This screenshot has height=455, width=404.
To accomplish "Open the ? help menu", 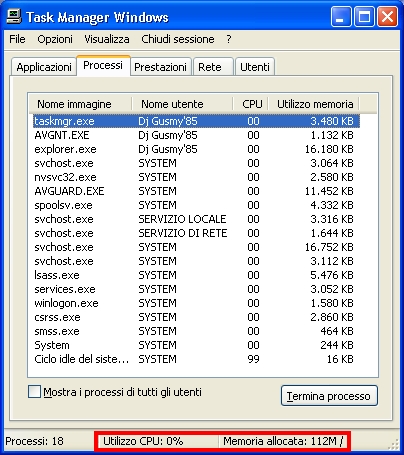I will (x=228, y=39).
